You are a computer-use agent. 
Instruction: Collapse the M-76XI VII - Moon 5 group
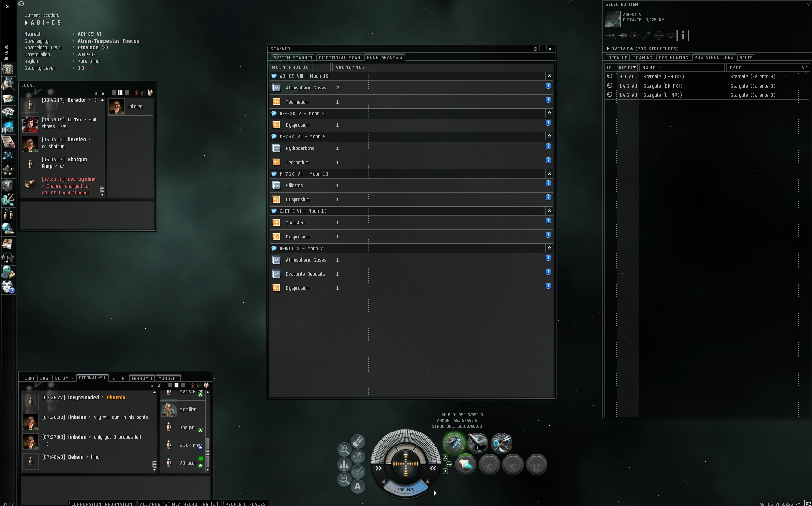pyautogui.click(x=549, y=136)
